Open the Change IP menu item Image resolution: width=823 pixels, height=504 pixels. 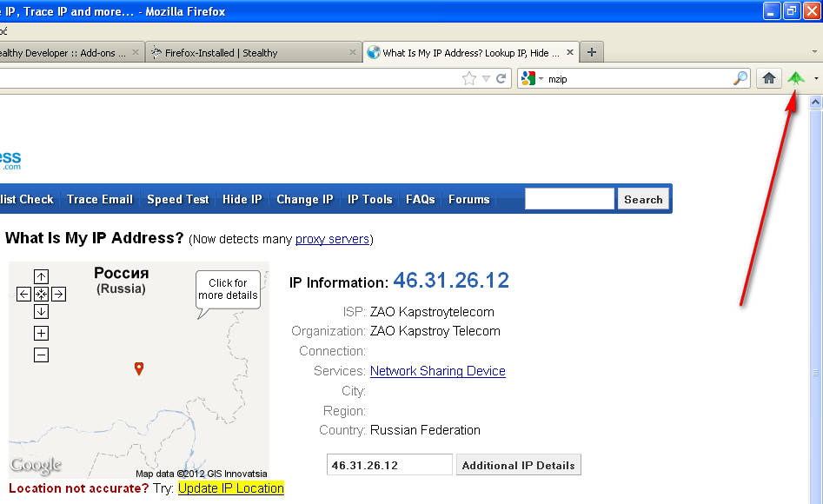coord(305,200)
